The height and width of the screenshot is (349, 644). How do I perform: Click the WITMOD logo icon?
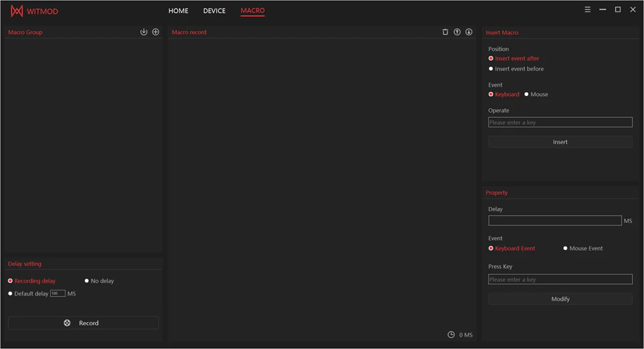(x=17, y=11)
